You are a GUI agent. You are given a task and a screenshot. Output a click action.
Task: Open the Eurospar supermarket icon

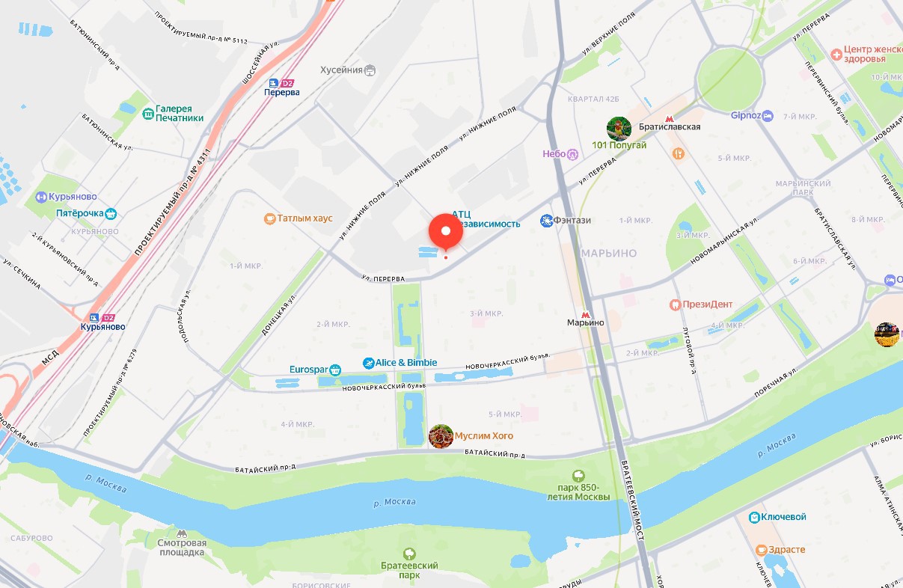(335, 370)
